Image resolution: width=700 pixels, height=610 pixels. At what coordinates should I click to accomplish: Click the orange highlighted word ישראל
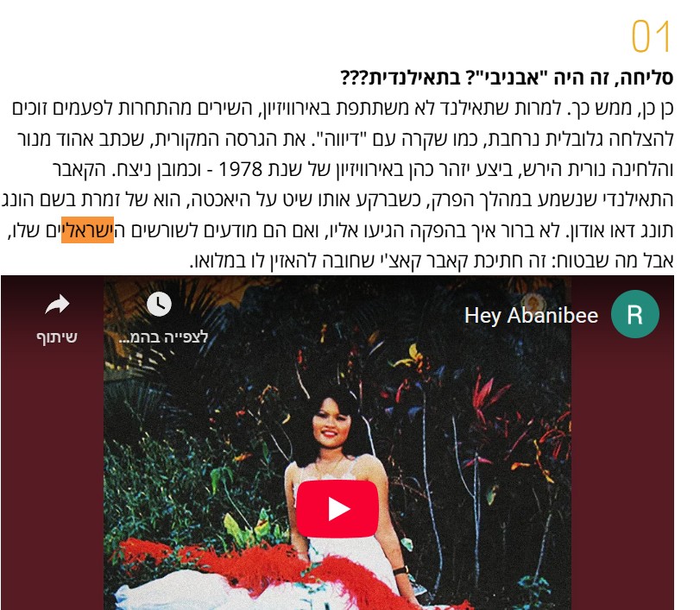tap(87, 230)
